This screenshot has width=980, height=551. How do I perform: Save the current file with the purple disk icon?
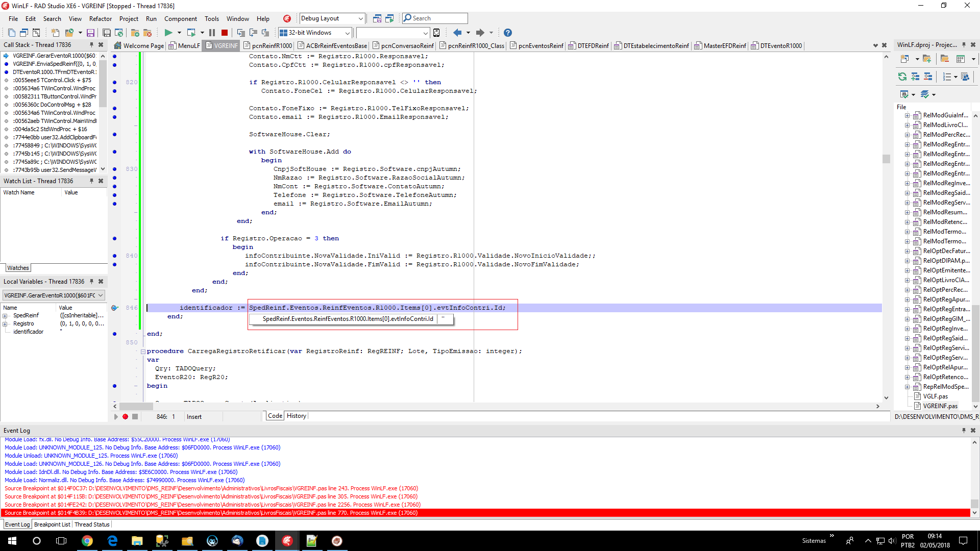(x=90, y=33)
